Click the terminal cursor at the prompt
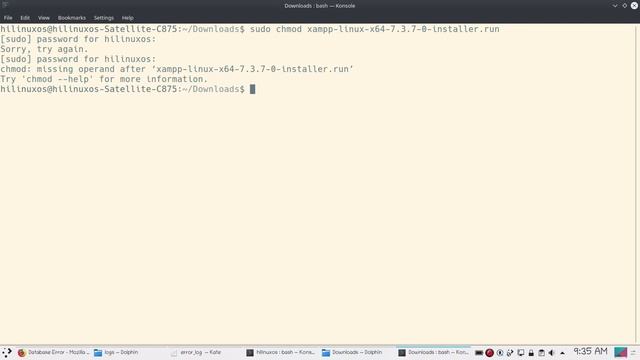 click(x=252, y=89)
